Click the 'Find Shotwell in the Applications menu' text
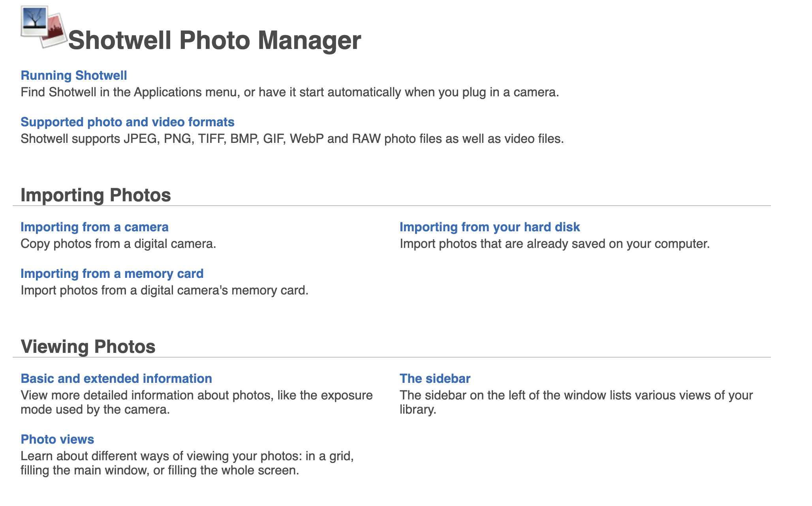 (289, 92)
